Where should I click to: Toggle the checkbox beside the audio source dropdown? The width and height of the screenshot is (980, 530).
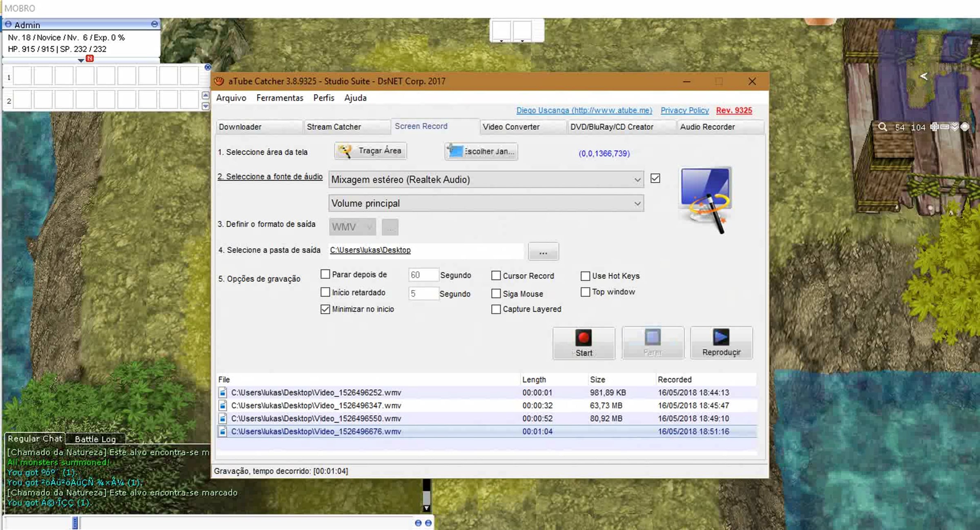click(655, 178)
